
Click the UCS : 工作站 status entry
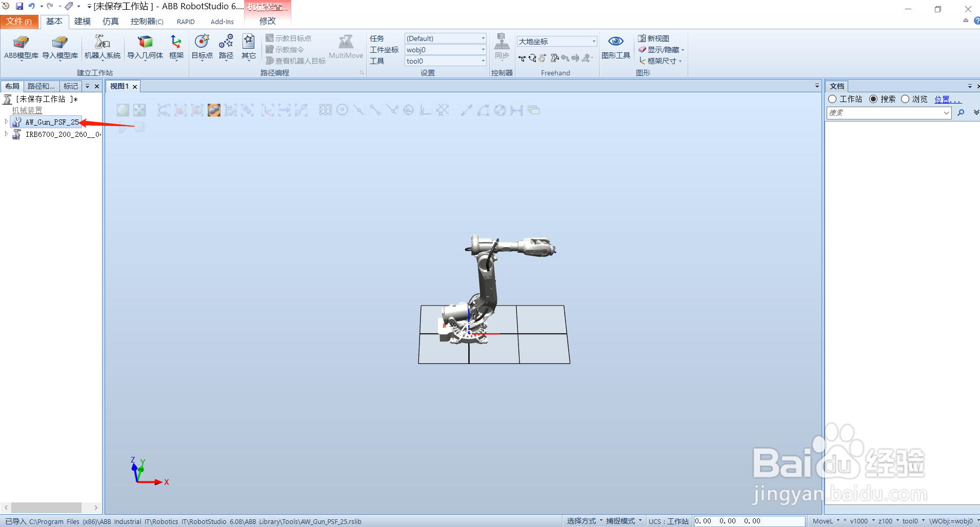[668, 521]
